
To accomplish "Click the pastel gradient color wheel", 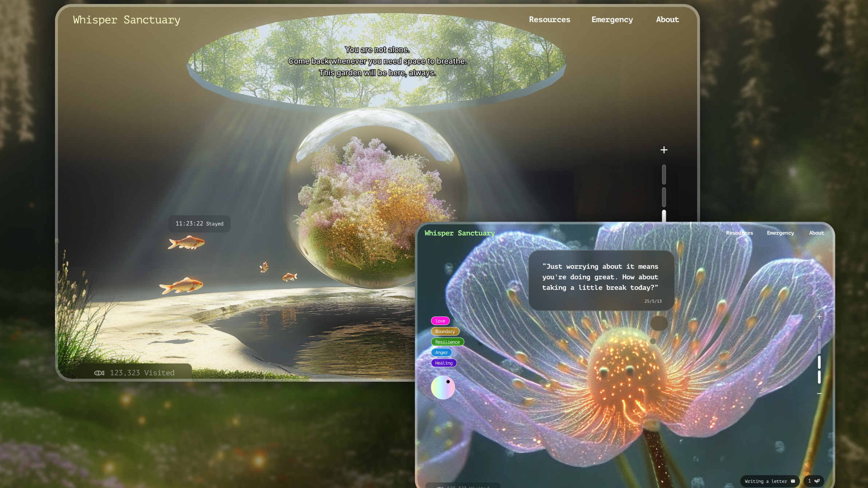I will (443, 387).
